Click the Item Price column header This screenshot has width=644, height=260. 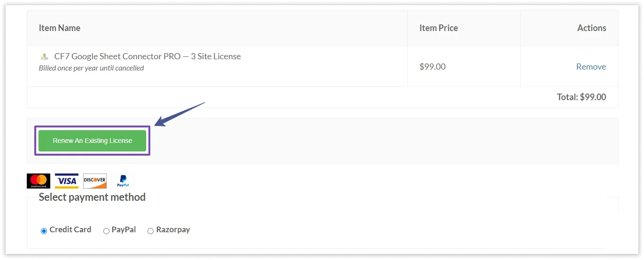[438, 28]
